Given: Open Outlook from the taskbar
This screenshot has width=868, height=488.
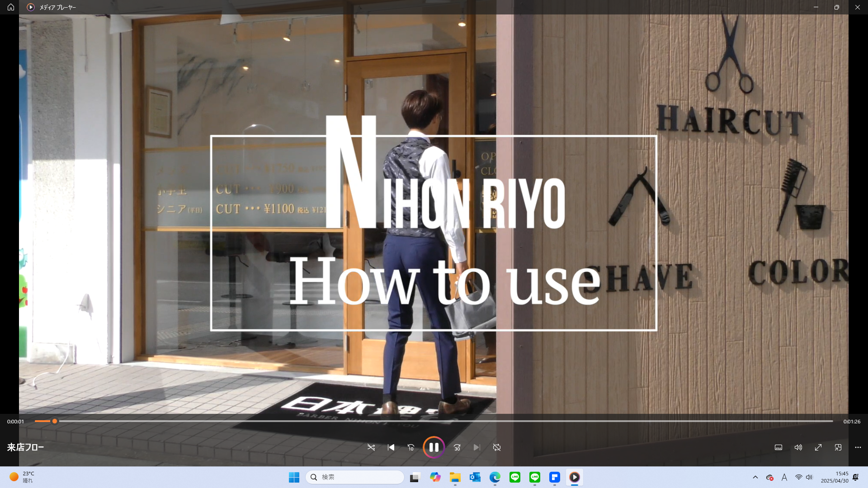Looking at the screenshot, I should [475, 477].
